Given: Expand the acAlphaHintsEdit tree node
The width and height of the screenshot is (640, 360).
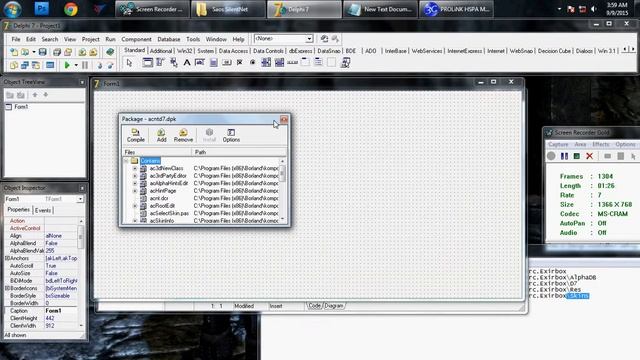Looking at the screenshot, I should [x=135, y=183].
